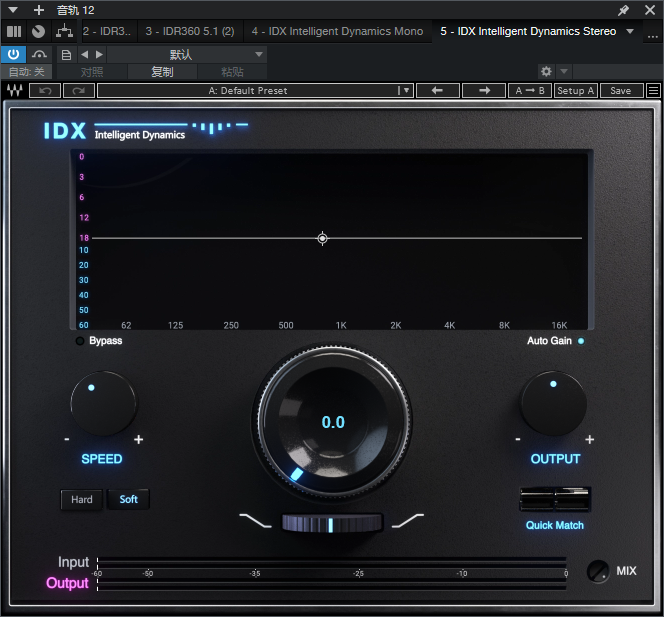Viewport: 664px width, 617px height.
Task: Click the Input meter bar
Action: 332,562
